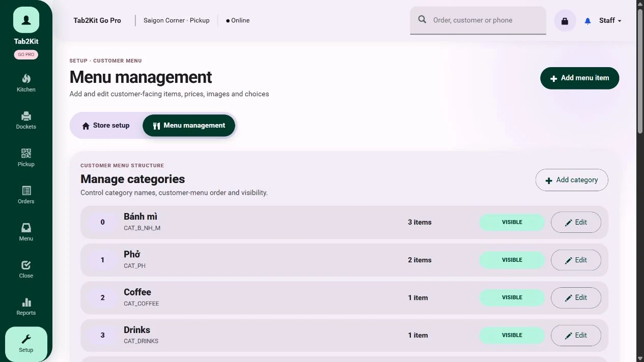Screen dimensions: 644x362
Task: Click the Tab2Kit user avatar icon
Action: pyautogui.click(x=26, y=20)
